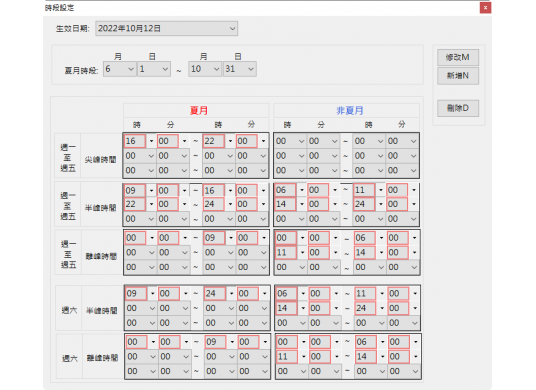Open the 生效日期 date dropdown
The image size is (536, 390).
pos(166,29)
